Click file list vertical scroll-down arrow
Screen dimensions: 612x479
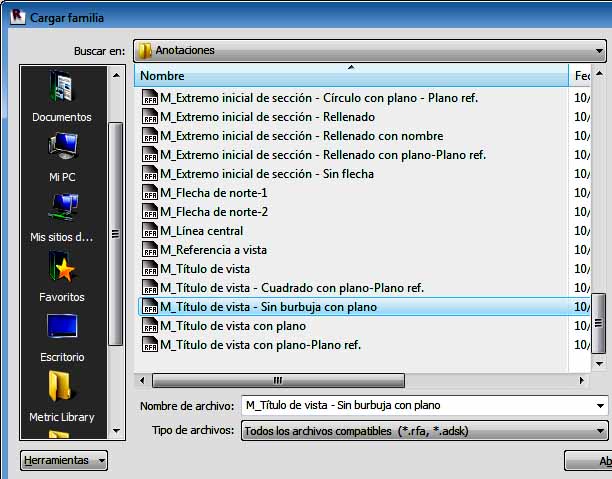click(599, 364)
